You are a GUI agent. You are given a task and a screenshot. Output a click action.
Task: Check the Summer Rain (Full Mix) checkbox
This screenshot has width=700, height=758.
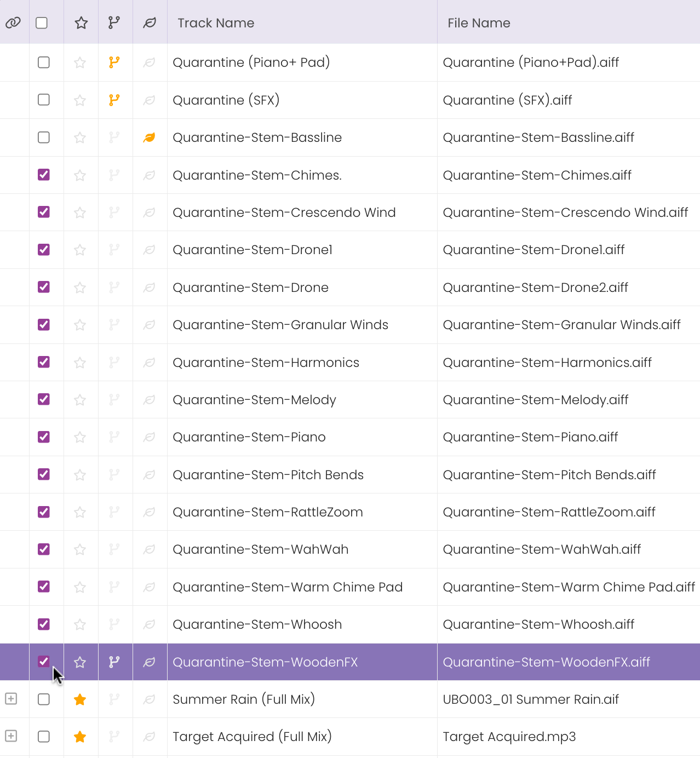coord(44,699)
